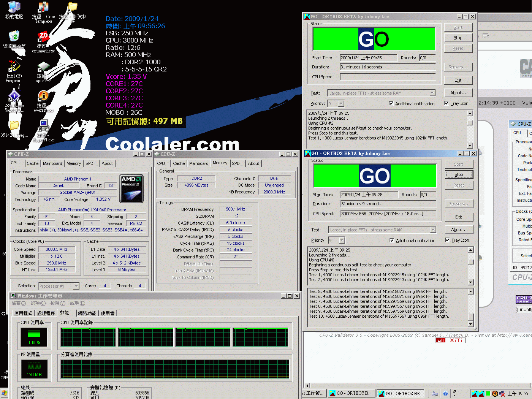Open Priority dropdown in ORTHOS CPU #2 window
The image size is (532, 399).
coord(341,103)
